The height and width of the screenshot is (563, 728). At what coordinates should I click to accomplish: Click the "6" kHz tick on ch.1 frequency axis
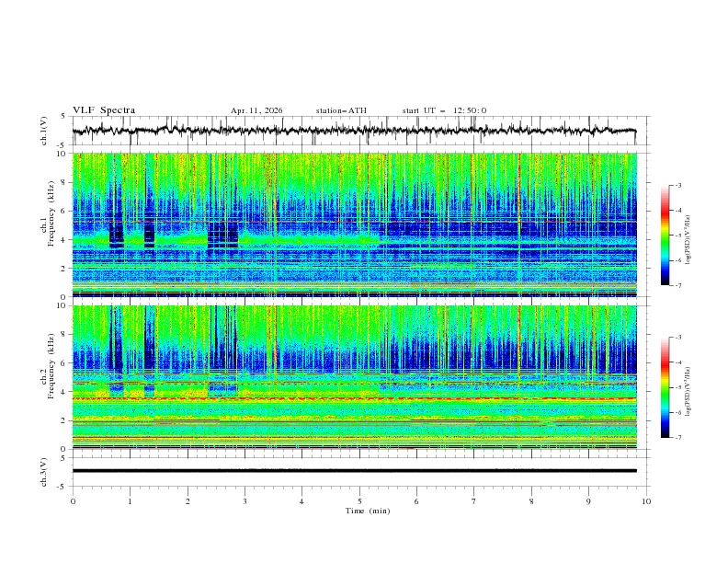[65, 211]
